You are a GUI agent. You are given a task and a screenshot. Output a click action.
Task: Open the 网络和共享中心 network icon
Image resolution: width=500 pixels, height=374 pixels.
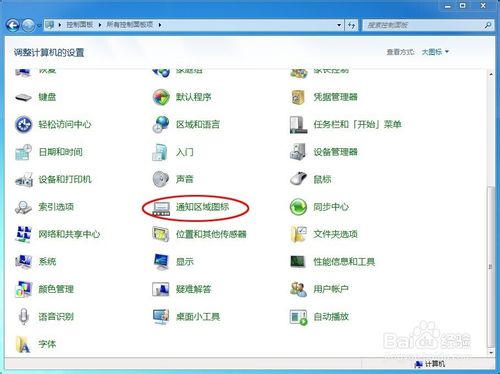point(23,234)
